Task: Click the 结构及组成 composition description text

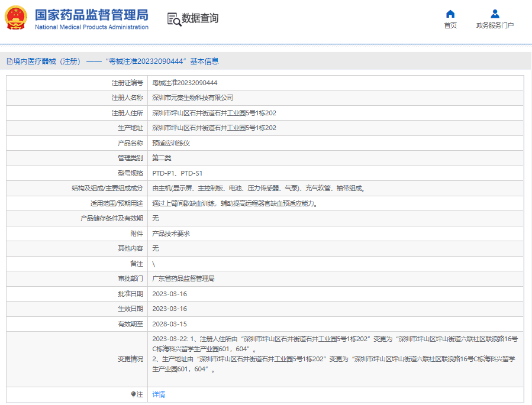Action: (x=259, y=188)
